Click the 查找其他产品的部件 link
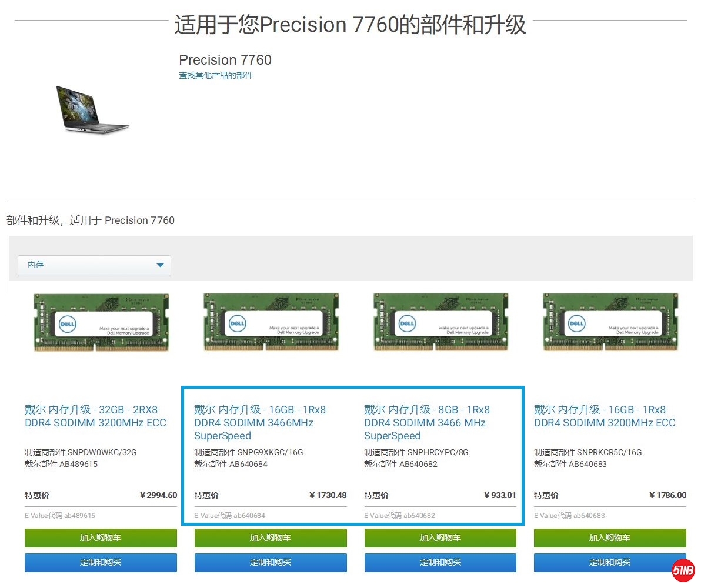The image size is (701, 588). tap(215, 75)
